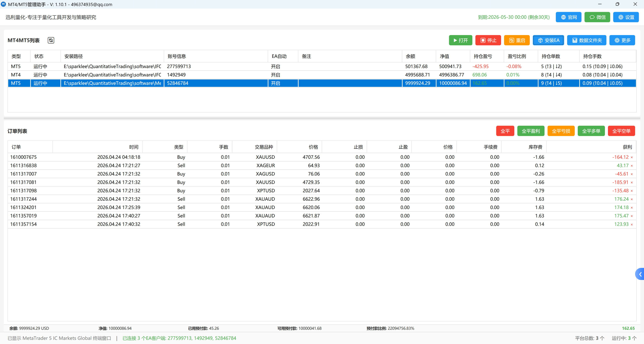Open the 官网 globe link

click(569, 17)
